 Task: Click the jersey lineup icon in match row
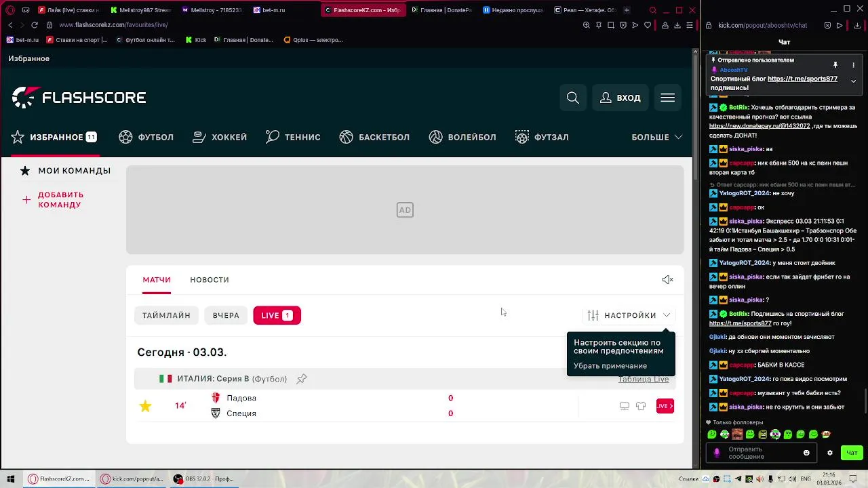point(641,406)
